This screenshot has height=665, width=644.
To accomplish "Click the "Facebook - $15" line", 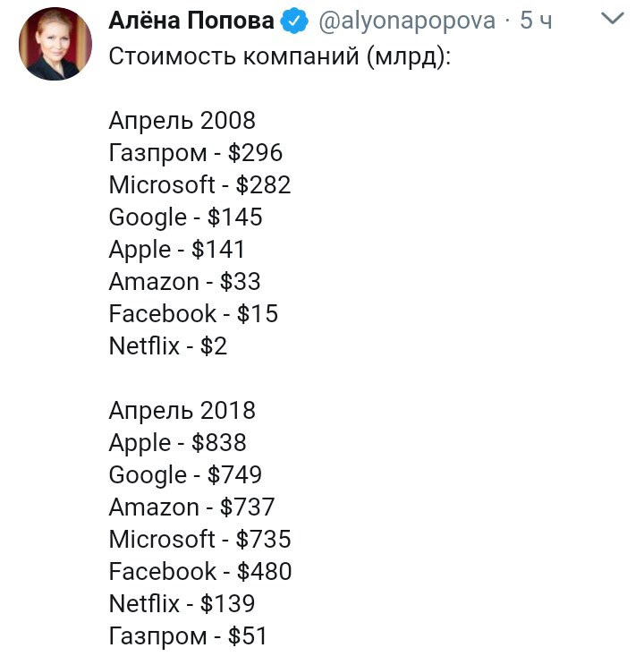I will pos(193,314).
